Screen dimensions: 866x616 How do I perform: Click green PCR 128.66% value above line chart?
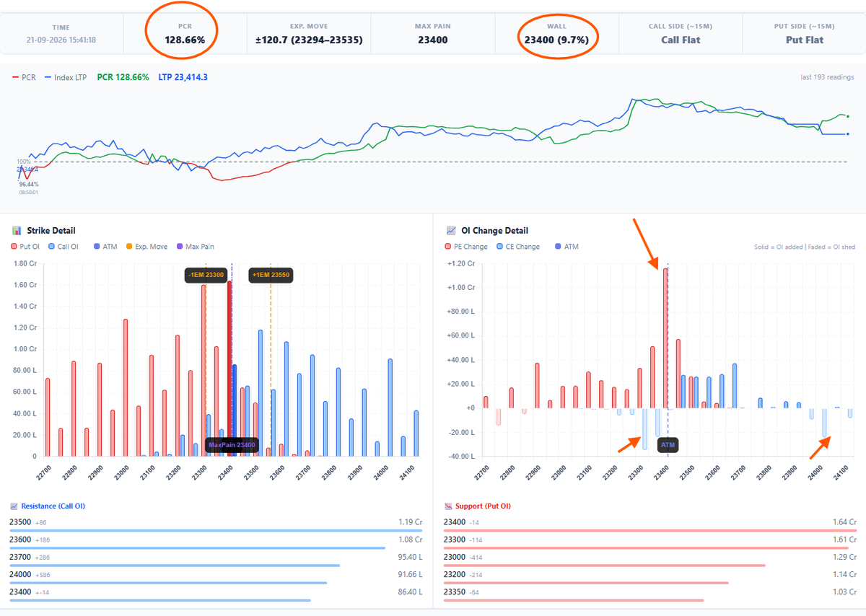click(123, 77)
